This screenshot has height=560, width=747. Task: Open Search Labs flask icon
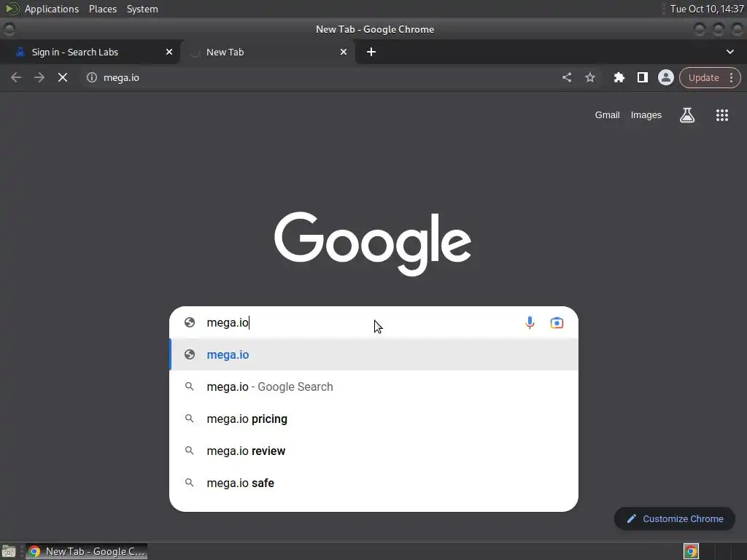[687, 115]
